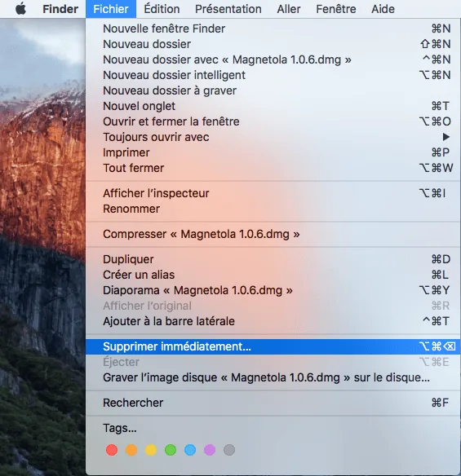This screenshot has height=476, width=461.
Task: Apply the orange tag
Action: click(131, 450)
